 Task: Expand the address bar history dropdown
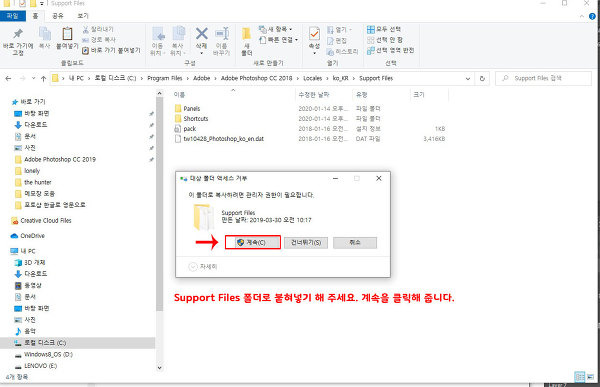[468, 78]
